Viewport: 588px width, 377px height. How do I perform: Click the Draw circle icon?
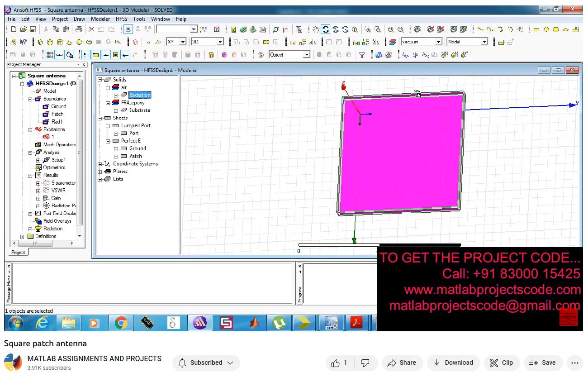pyautogui.click(x=546, y=29)
